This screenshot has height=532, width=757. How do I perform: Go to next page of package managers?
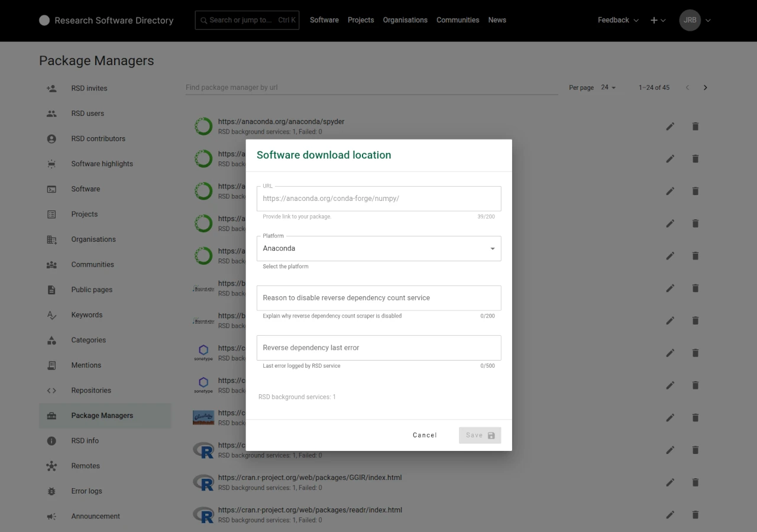(705, 87)
